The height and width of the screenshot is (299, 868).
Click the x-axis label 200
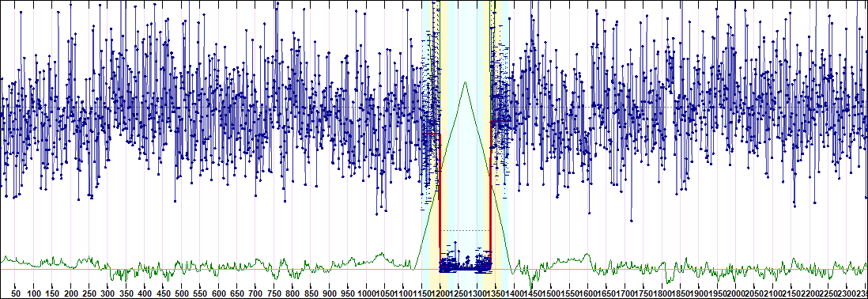(71, 293)
